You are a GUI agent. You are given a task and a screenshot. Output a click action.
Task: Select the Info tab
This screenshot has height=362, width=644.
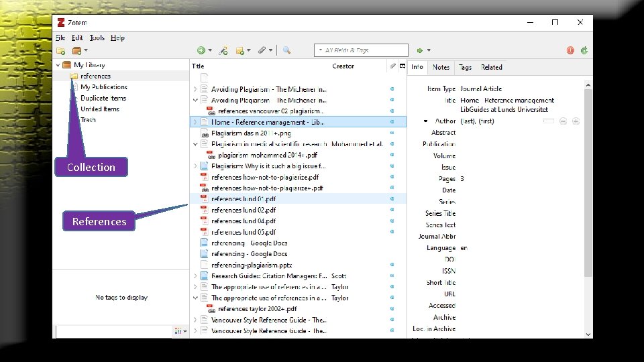(417, 67)
